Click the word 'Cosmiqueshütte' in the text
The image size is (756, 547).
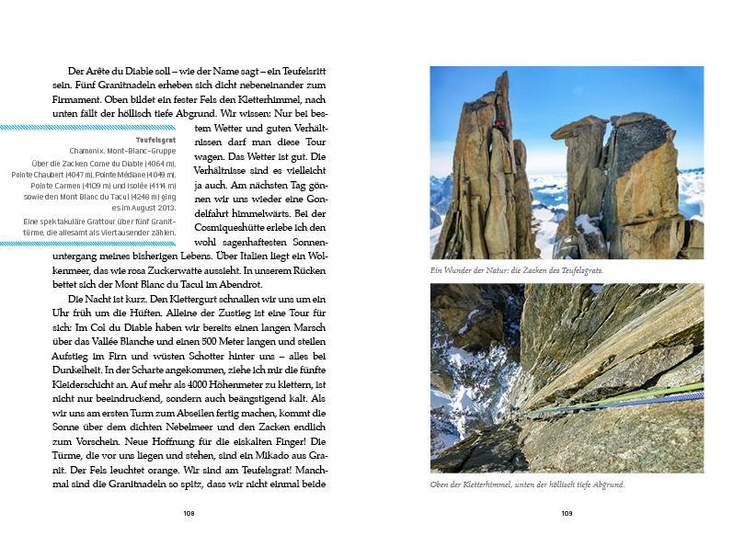(226, 226)
